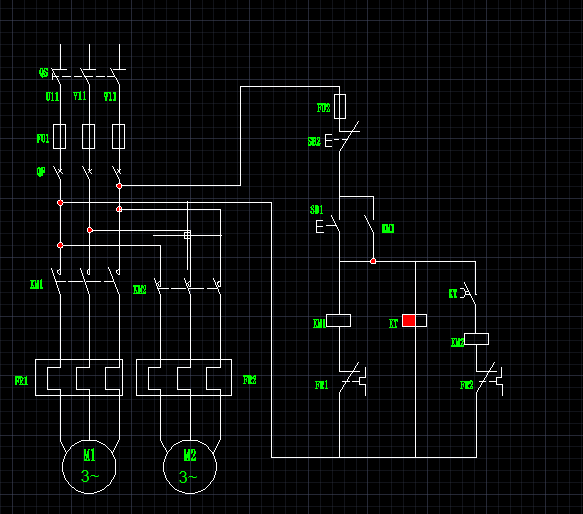Click the V11 wire label

pos(80,96)
